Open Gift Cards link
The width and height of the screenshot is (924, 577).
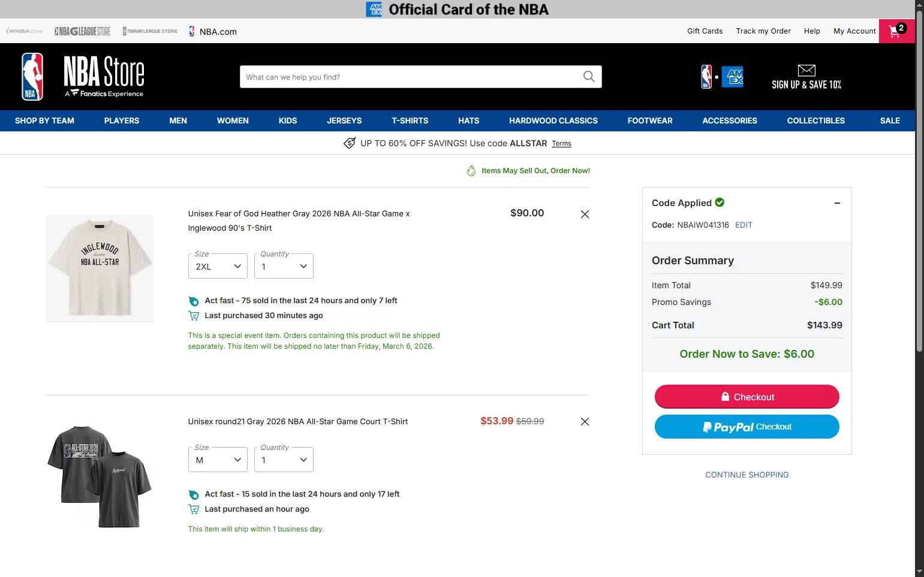pyautogui.click(x=705, y=31)
